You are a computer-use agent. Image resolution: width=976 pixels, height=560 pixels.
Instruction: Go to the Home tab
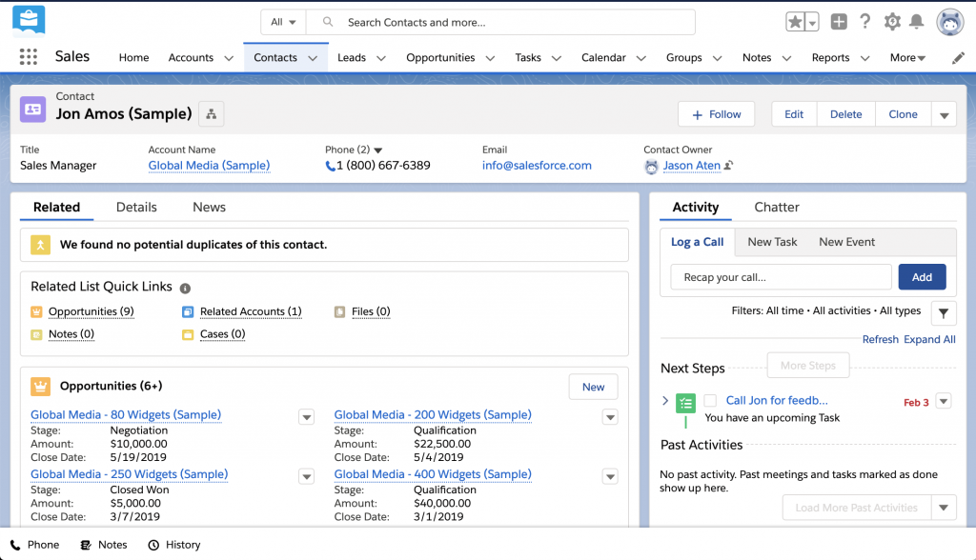point(133,57)
